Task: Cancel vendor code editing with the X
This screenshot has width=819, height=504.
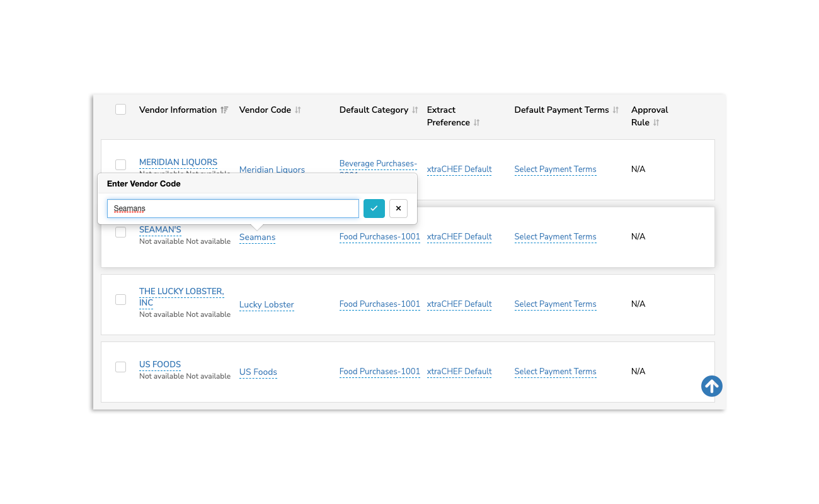Action: tap(398, 208)
